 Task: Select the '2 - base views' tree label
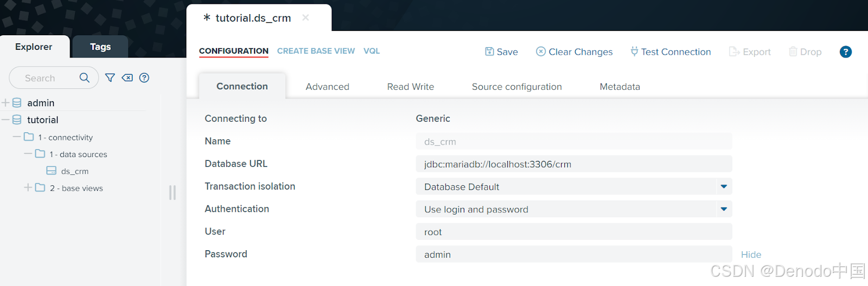click(76, 188)
